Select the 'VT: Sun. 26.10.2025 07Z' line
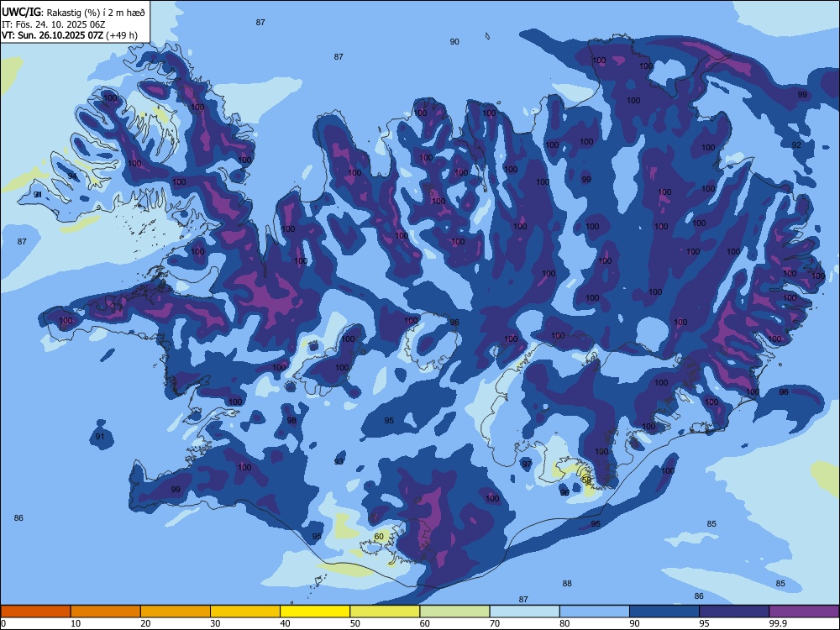Screen dimensions: 840x630 coord(52,35)
